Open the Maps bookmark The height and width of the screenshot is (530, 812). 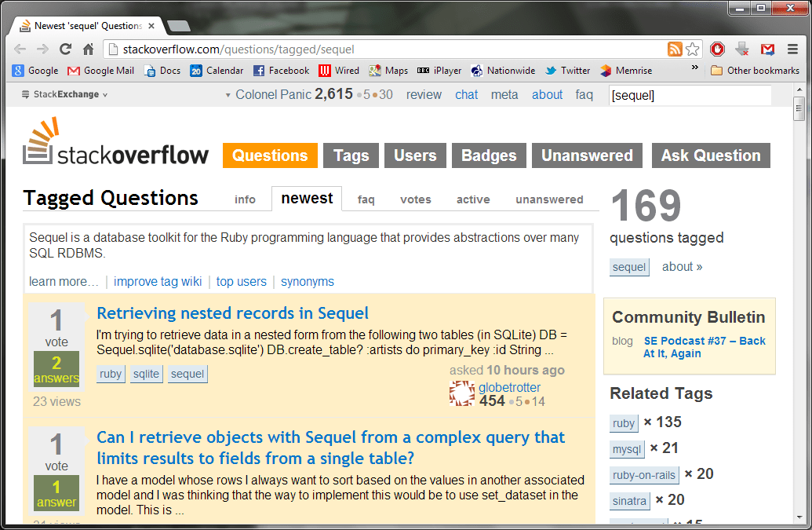tap(388, 71)
